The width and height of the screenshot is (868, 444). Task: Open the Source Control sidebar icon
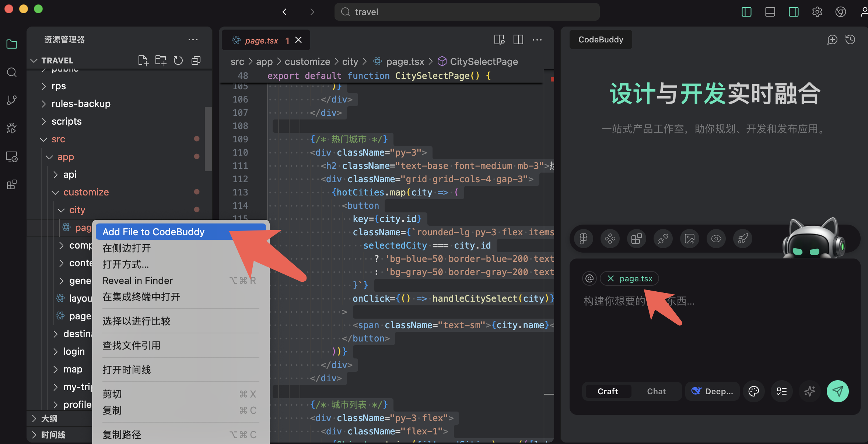coord(12,100)
